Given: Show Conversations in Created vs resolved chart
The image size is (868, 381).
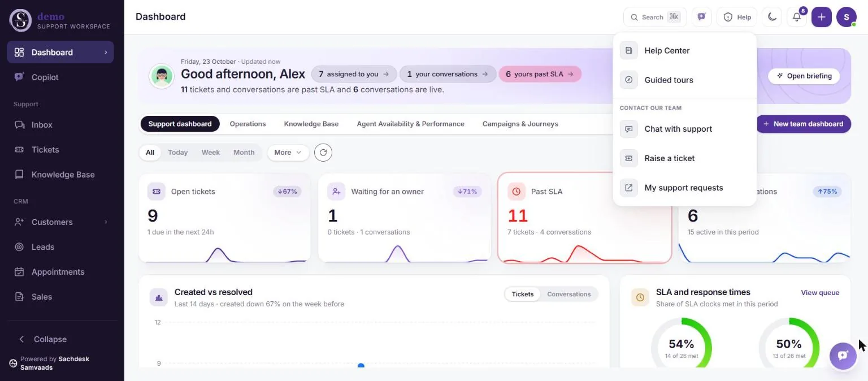Looking at the screenshot, I should (569, 294).
